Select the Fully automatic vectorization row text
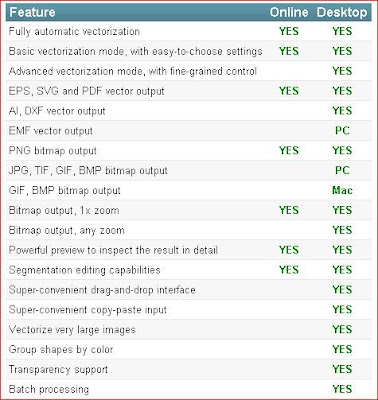378x400 pixels. [74, 31]
